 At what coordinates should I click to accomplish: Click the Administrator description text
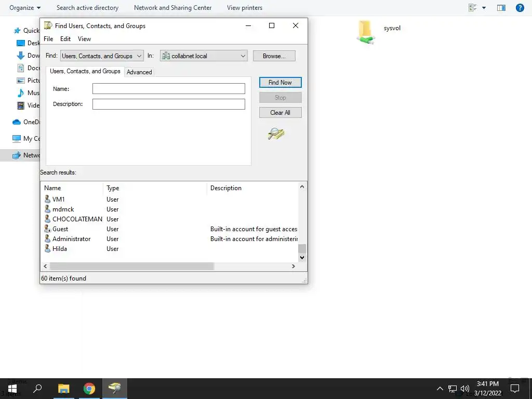(254, 239)
